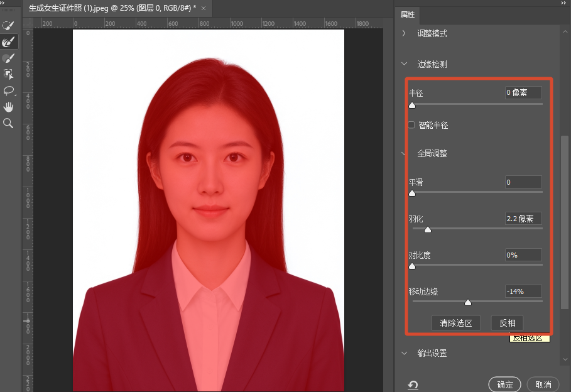Select the Lasso tool
The image size is (571, 392).
click(x=8, y=90)
